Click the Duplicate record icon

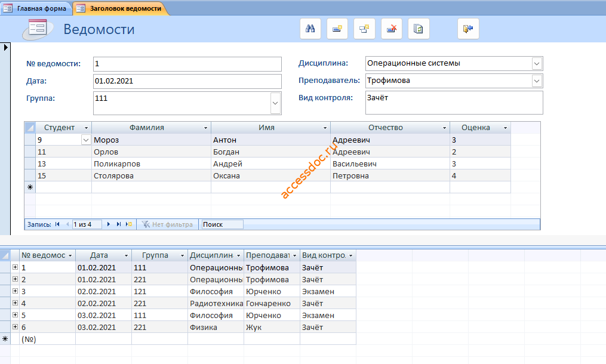[364, 29]
